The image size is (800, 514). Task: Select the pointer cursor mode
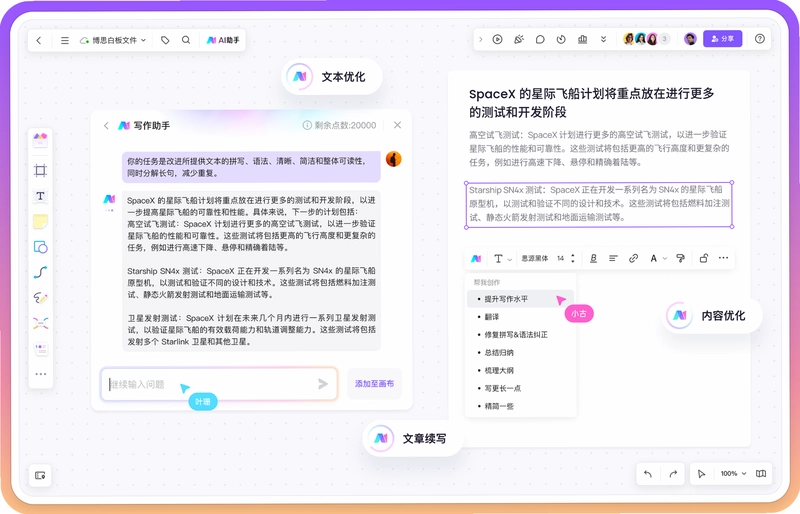(x=701, y=474)
